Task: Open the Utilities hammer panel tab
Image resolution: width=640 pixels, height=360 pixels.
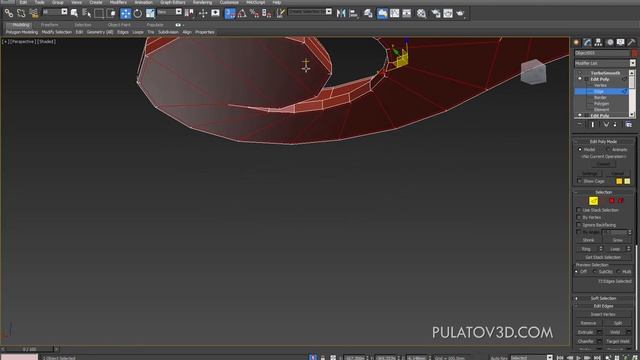Action: [x=631, y=42]
